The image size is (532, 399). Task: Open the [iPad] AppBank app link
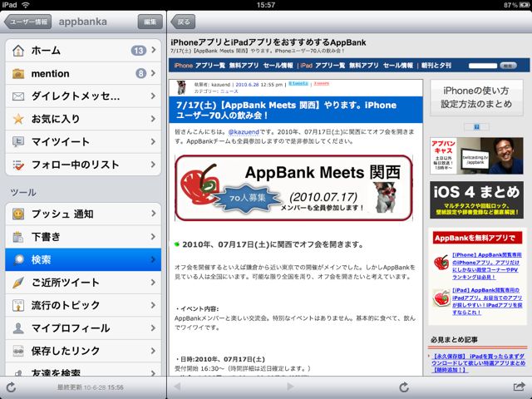pyautogui.click(x=487, y=301)
